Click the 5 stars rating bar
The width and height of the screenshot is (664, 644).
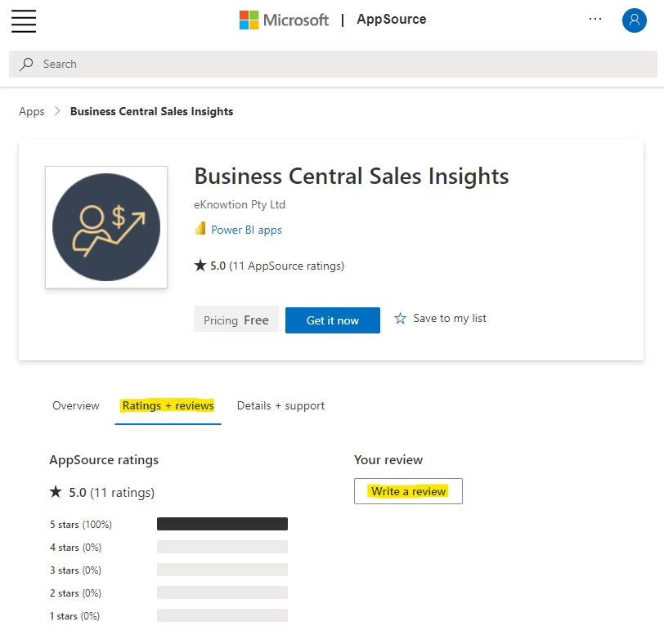[x=222, y=524]
